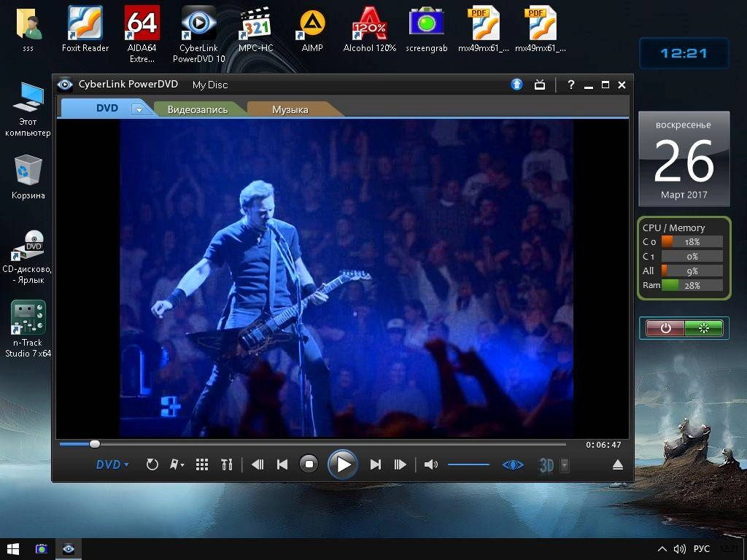The width and height of the screenshot is (747, 560).
Task: Show hidden system tray icons
Action: [x=662, y=549]
